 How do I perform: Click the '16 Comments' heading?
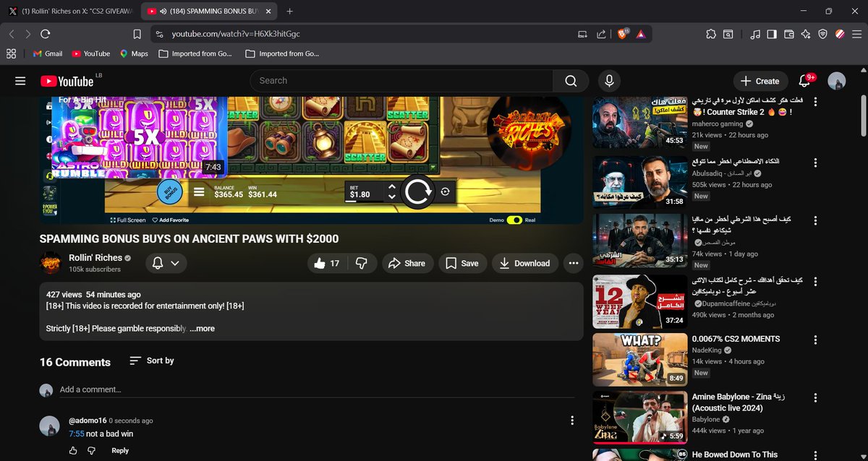coord(75,362)
